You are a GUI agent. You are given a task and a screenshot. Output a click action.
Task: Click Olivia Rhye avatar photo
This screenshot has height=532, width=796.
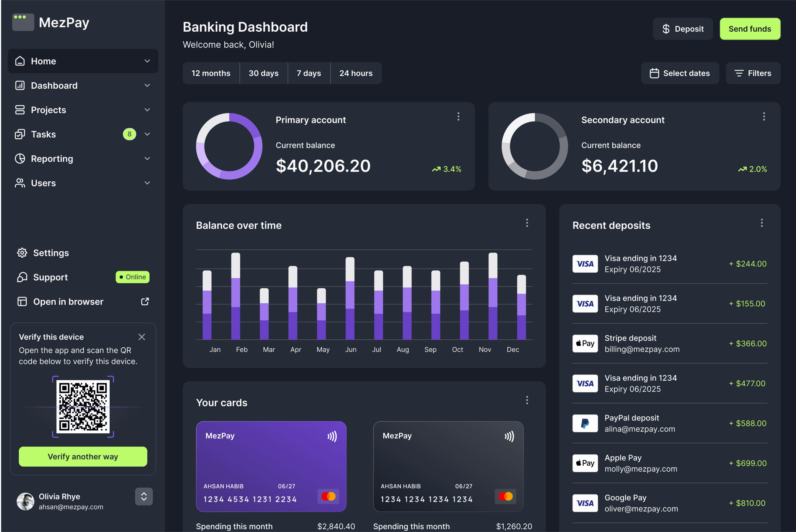click(25, 501)
